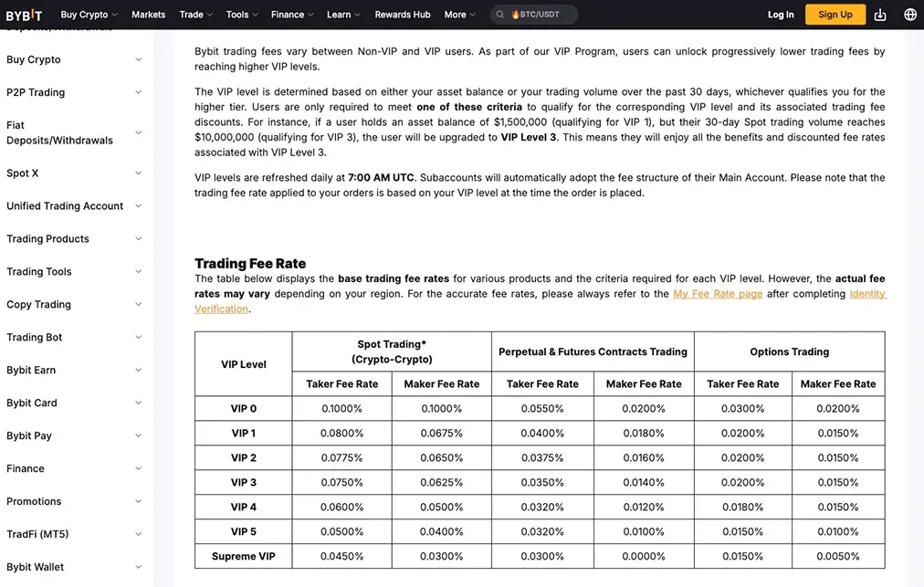Click the Bybit logo
The height and width of the screenshot is (587, 924).
24,15
